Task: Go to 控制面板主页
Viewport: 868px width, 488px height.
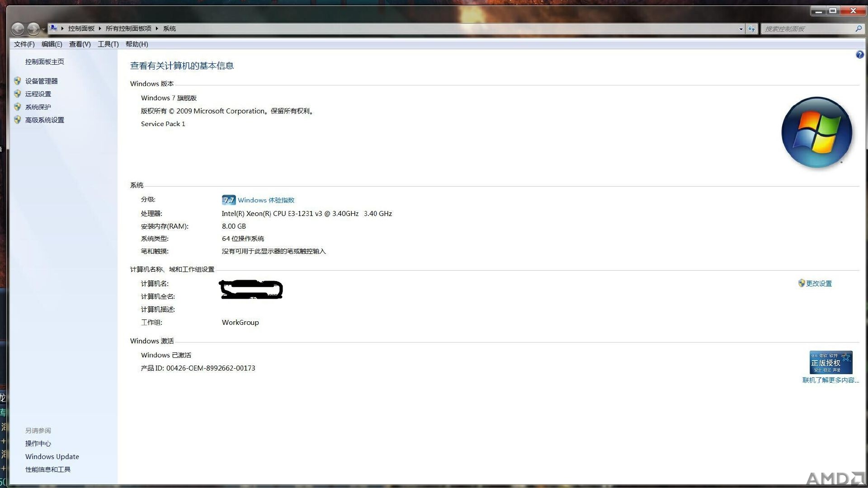Action: [x=44, y=61]
